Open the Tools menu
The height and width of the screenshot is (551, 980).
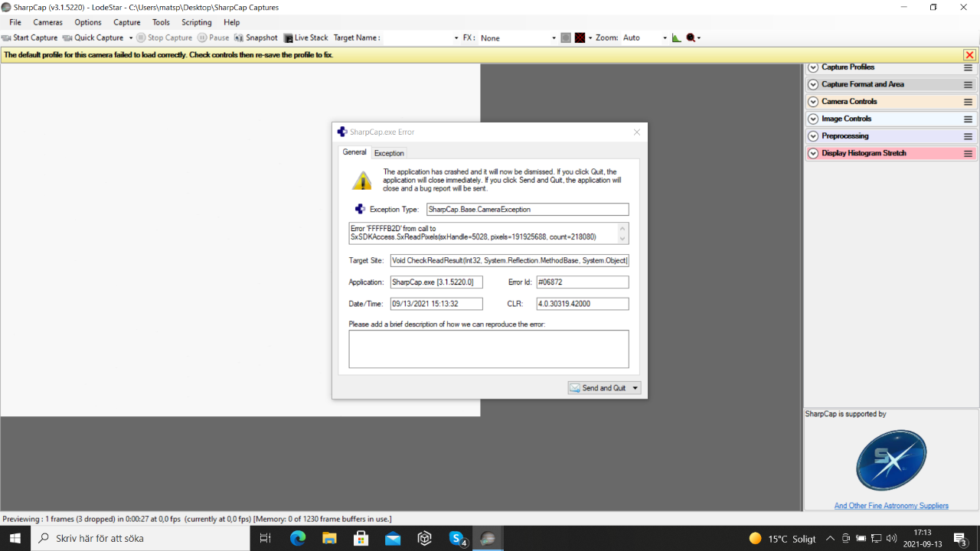pos(161,22)
